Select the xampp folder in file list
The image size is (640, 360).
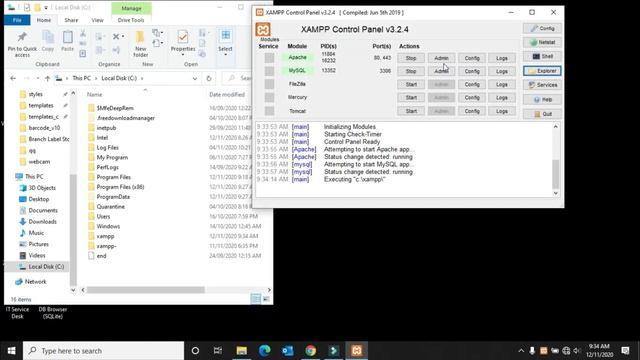tap(105, 236)
